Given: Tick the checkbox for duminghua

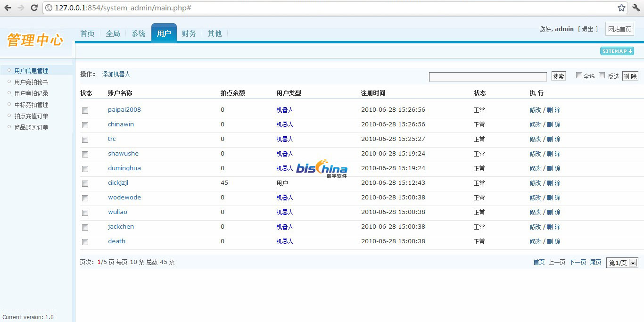Looking at the screenshot, I should [85, 169].
